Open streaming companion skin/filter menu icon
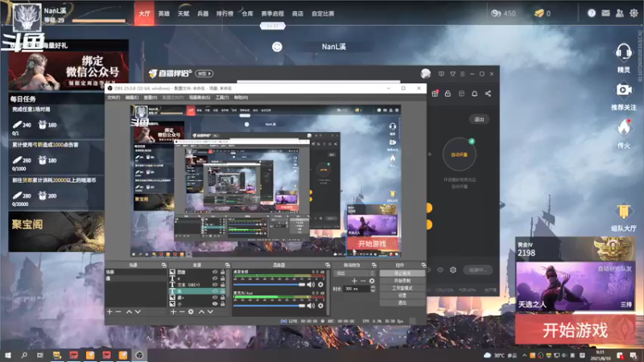The image size is (644, 362). pos(452,74)
